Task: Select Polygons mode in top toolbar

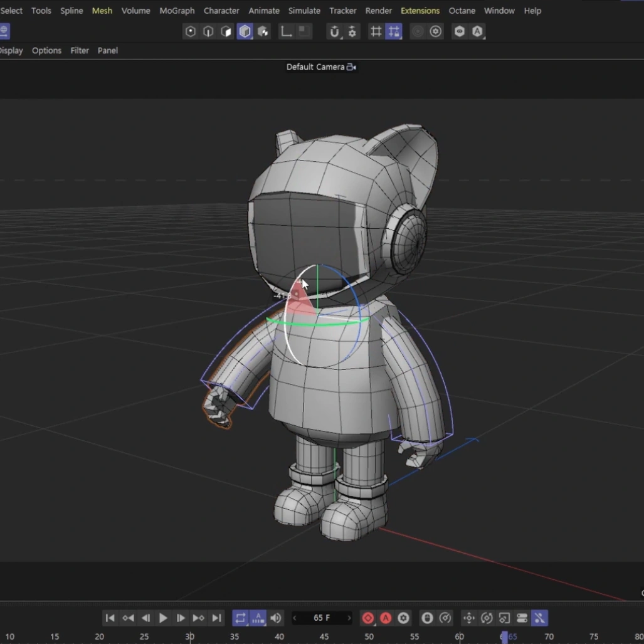Action: [226, 31]
